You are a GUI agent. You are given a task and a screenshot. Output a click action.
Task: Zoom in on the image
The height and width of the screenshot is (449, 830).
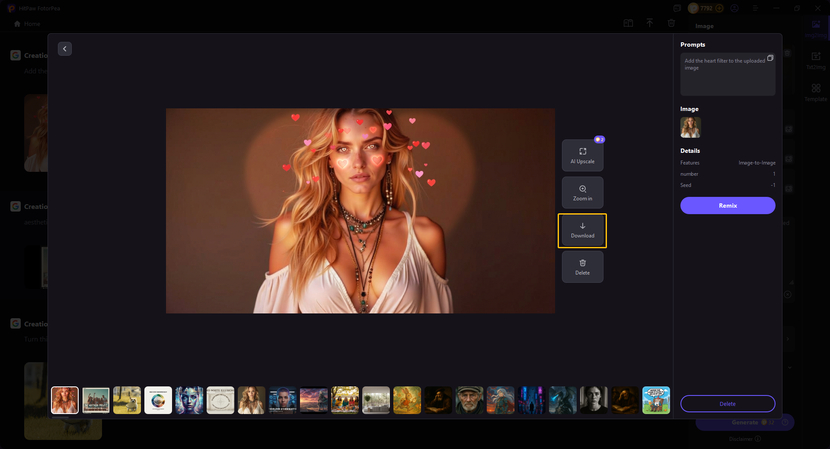[582, 193]
